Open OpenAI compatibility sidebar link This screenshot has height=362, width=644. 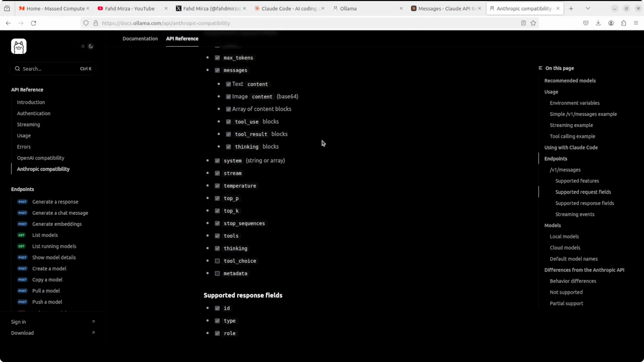coord(40,158)
